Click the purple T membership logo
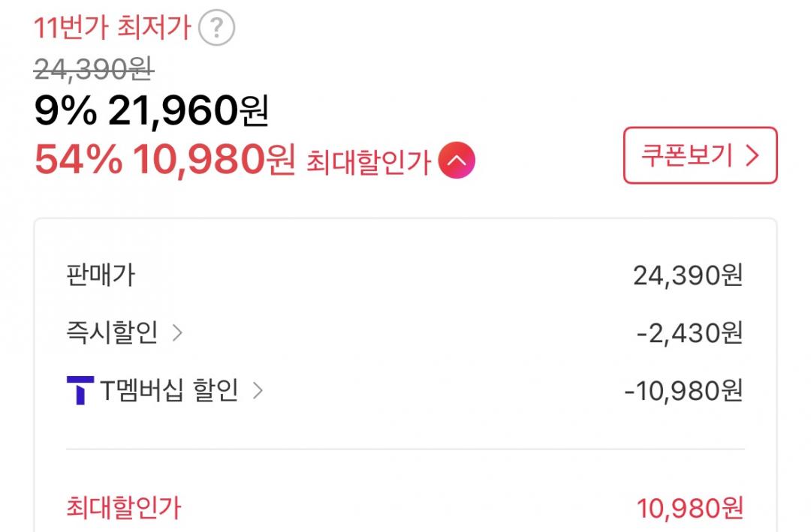The height and width of the screenshot is (532, 811). pyautogui.click(x=80, y=390)
